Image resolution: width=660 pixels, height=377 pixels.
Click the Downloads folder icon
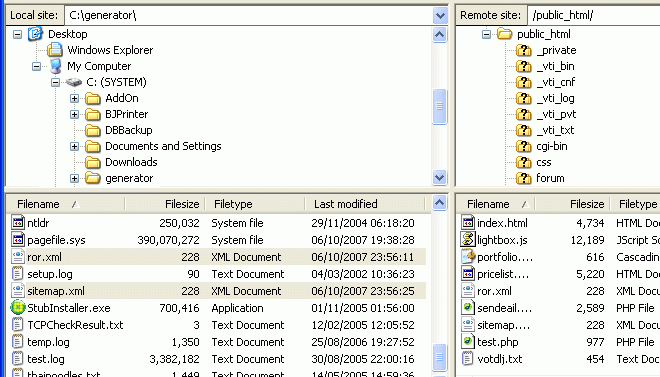[x=93, y=162]
